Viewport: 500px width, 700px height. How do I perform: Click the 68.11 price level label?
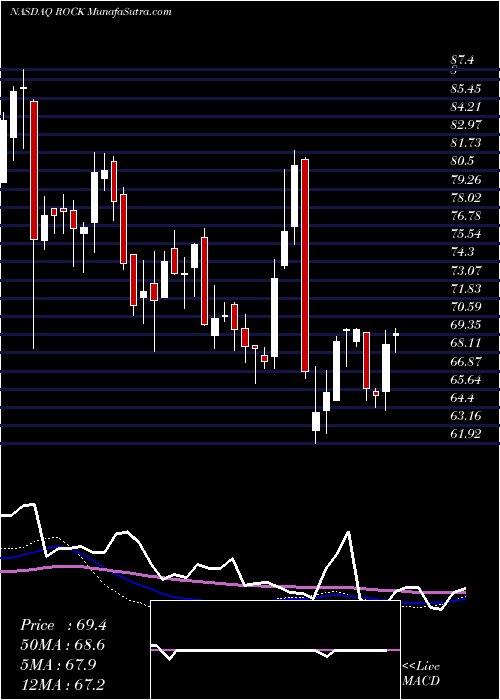tap(466, 343)
